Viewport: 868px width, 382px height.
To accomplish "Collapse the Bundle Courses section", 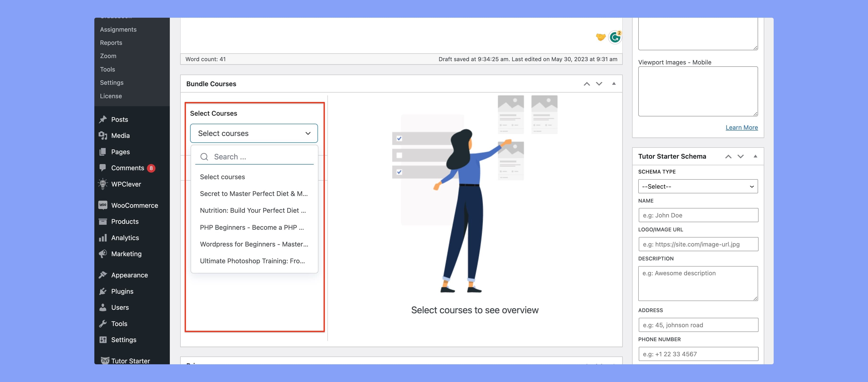I will point(614,84).
